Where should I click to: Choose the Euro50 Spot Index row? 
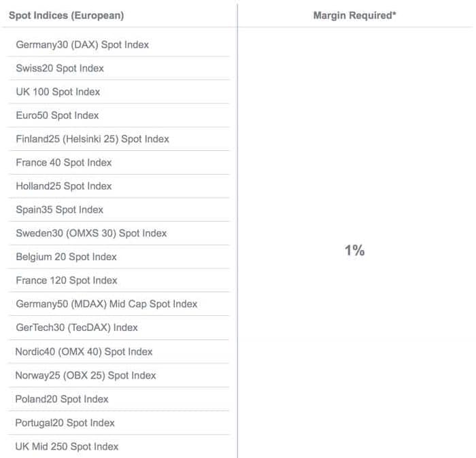(57, 116)
